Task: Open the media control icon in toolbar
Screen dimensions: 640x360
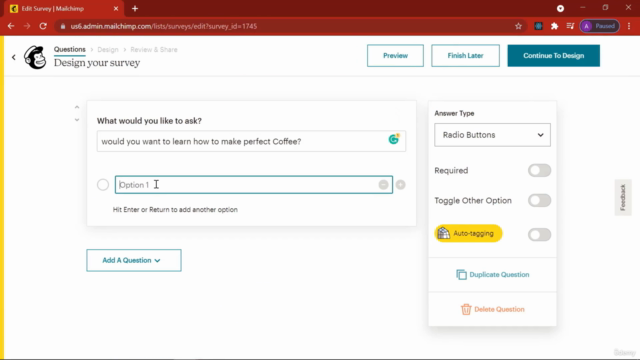Action: 570,26
